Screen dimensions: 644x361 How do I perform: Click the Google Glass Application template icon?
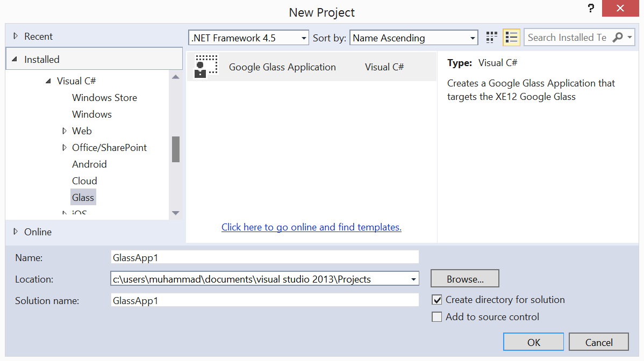(206, 67)
